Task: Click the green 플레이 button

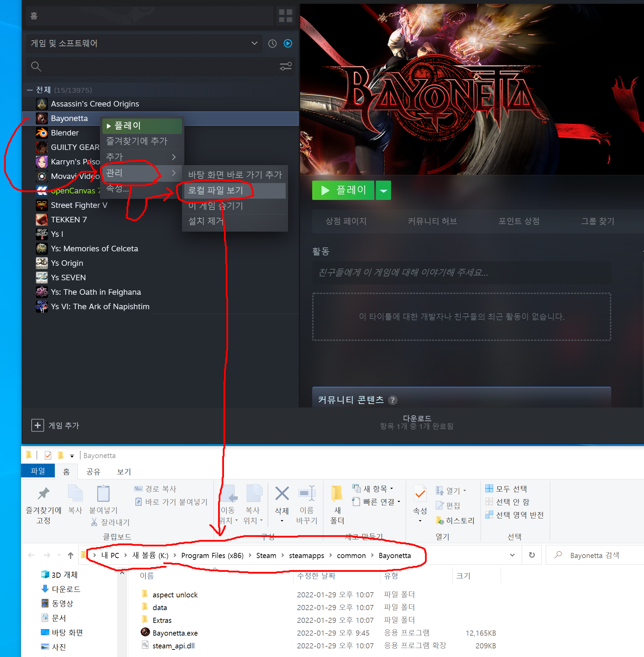Action: pyautogui.click(x=343, y=190)
